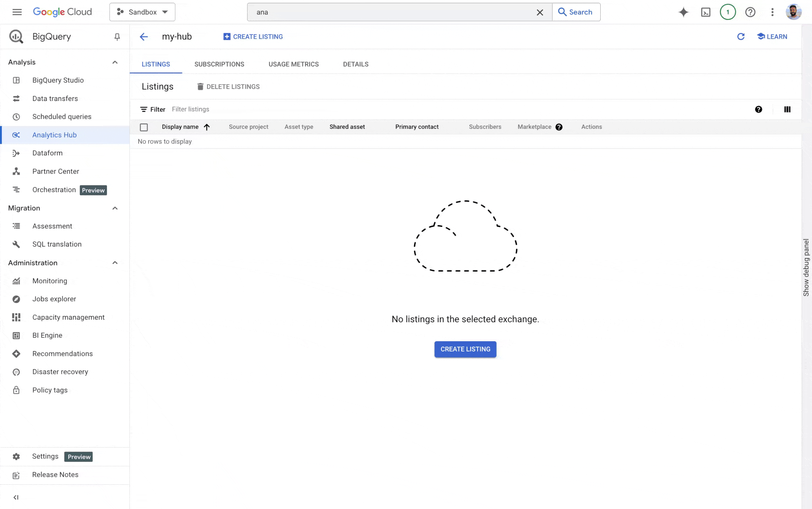Image resolution: width=812 pixels, height=509 pixels.
Task: Click the BigQuery logo icon
Action: click(16, 37)
